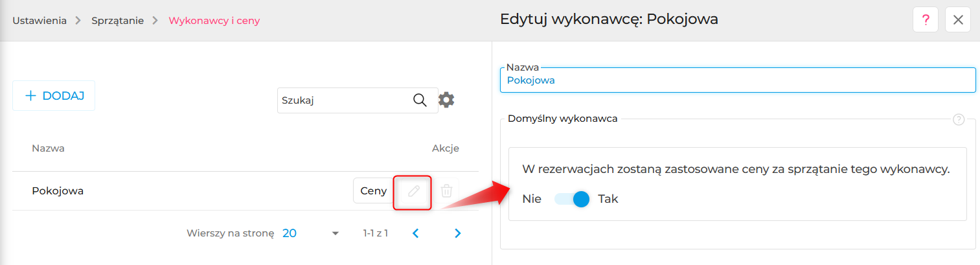980x265 pixels.
Task: Click the Akcje column header
Action: pyautogui.click(x=446, y=148)
